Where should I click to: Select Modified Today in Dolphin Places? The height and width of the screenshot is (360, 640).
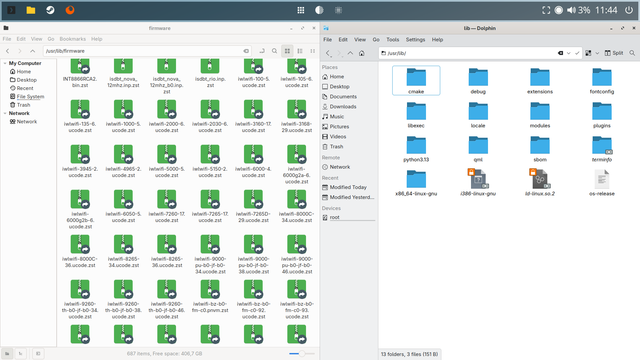tap(348, 187)
